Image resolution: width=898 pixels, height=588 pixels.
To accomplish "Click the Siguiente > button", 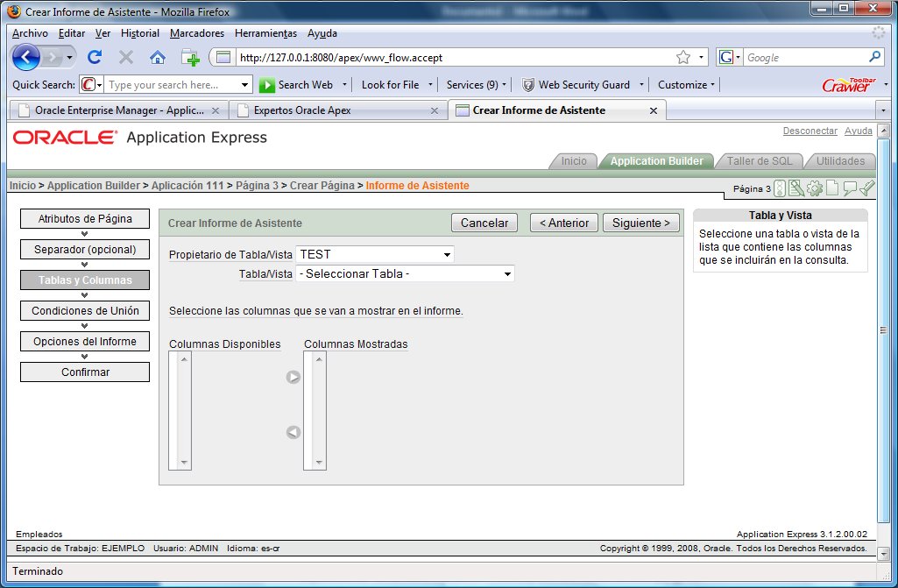I will point(640,223).
